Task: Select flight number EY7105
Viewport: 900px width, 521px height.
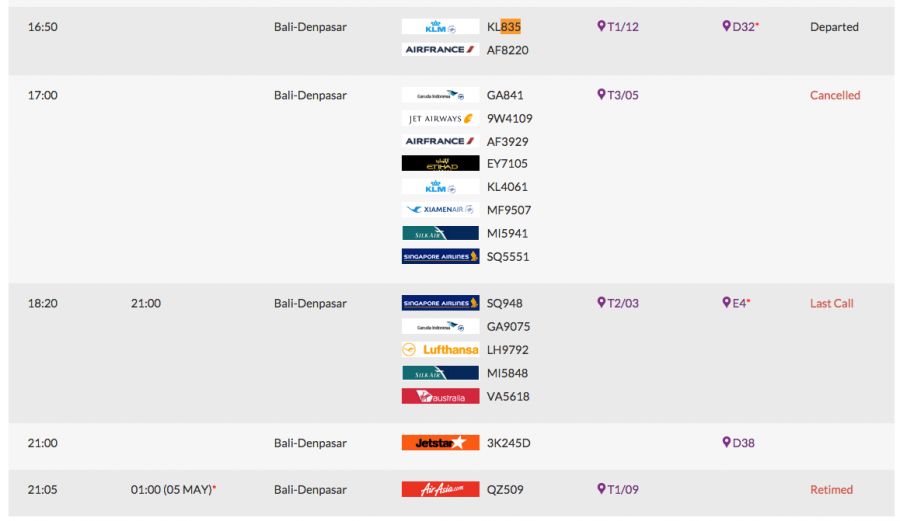Action: click(x=507, y=164)
